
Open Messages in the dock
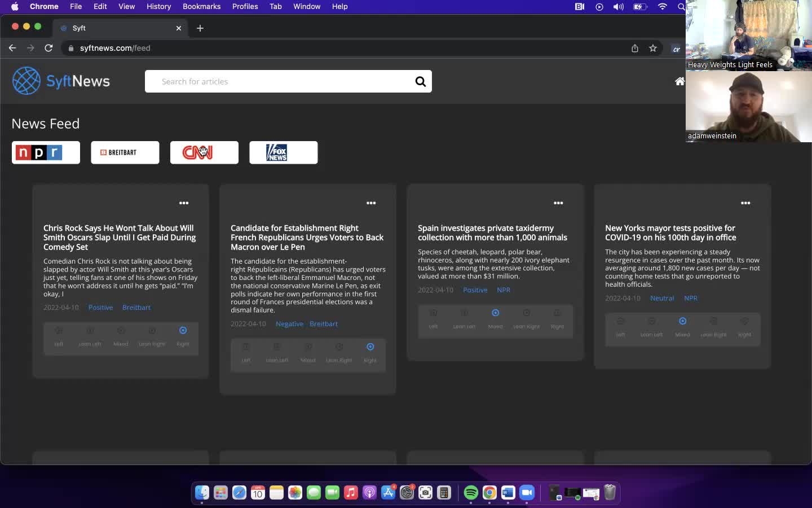tap(314, 493)
